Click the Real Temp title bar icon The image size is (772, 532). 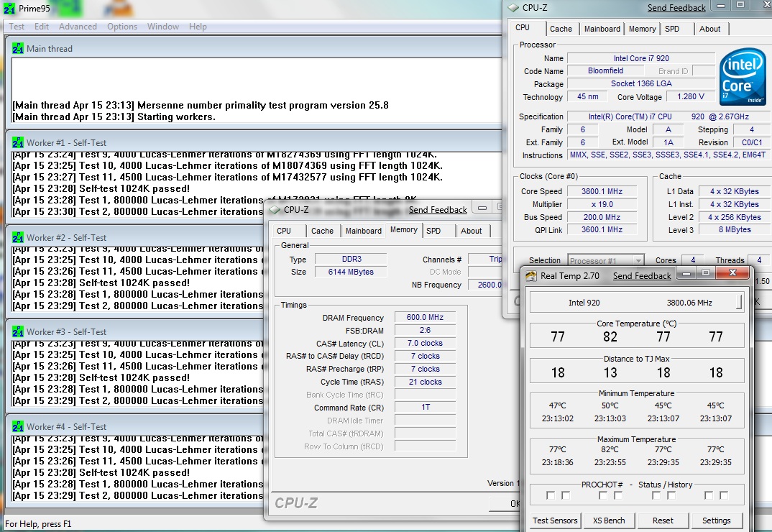(530, 276)
